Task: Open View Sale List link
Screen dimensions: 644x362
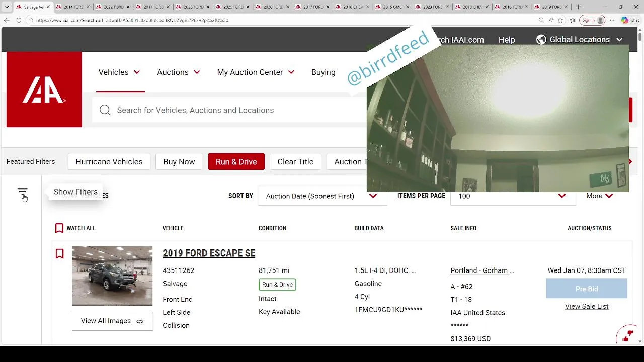Action: tap(587, 307)
